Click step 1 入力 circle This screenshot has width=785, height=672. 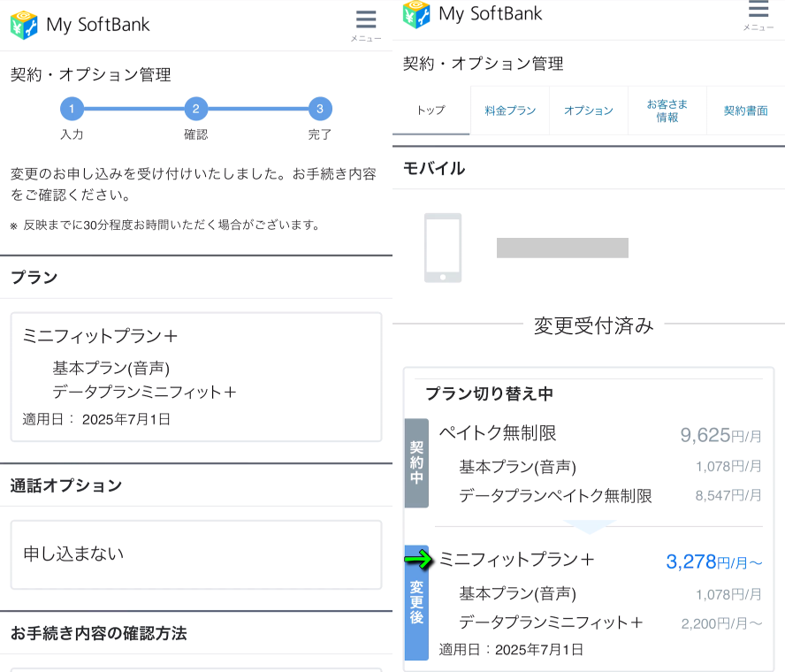coord(72,109)
